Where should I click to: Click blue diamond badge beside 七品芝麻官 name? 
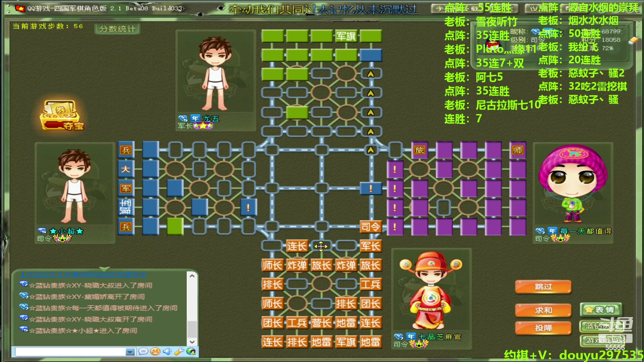(x=398, y=337)
